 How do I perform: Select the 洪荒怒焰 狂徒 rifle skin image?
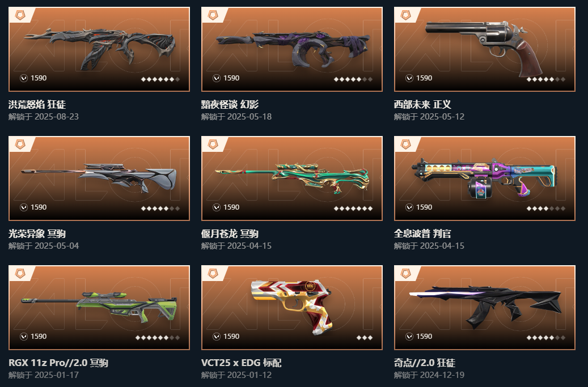(x=100, y=48)
